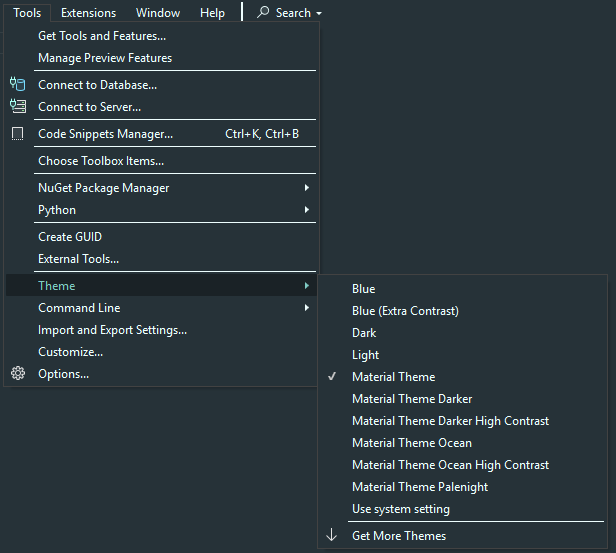Open the Search dropdown arrow
The width and height of the screenshot is (616, 553).
coord(318,14)
